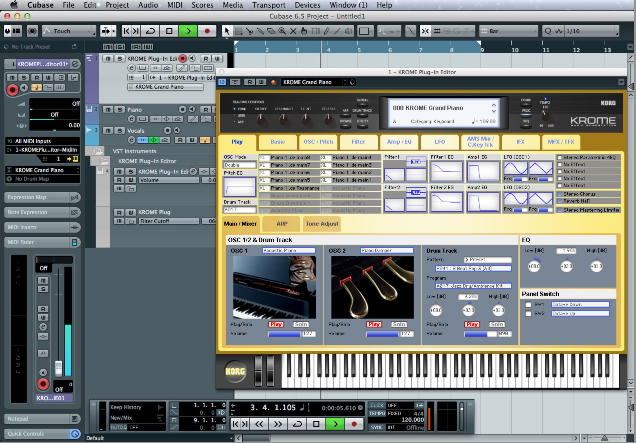Expand the MIDI Inserts inspector section
636x443 pixels.
click(x=42, y=227)
